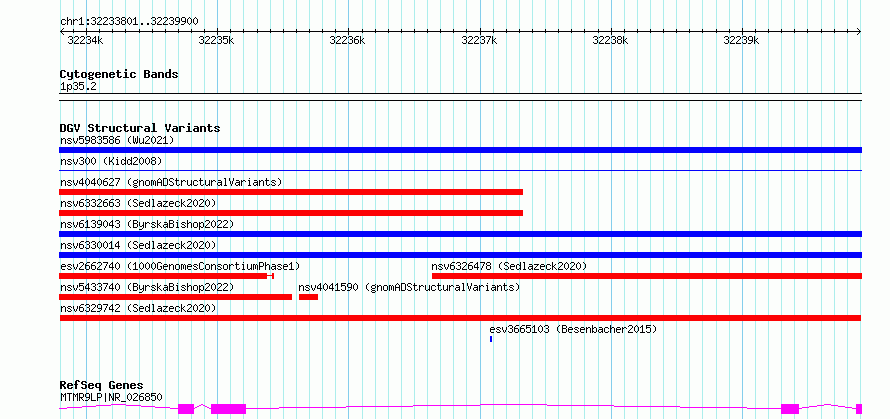Click the nsv4041590 (gnomADStructuralVariants) label
Screen dimensions: 890x419
pos(409,287)
